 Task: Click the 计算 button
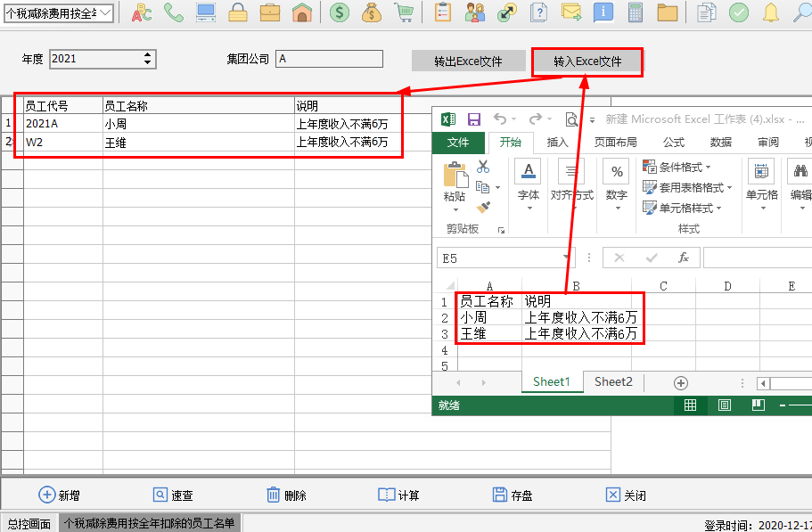click(x=398, y=495)
